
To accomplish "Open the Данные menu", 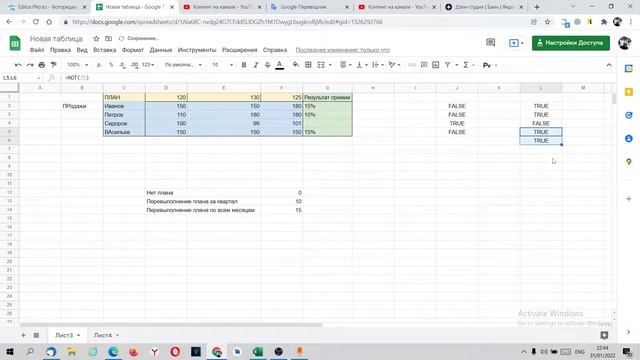I will (161, 50).
